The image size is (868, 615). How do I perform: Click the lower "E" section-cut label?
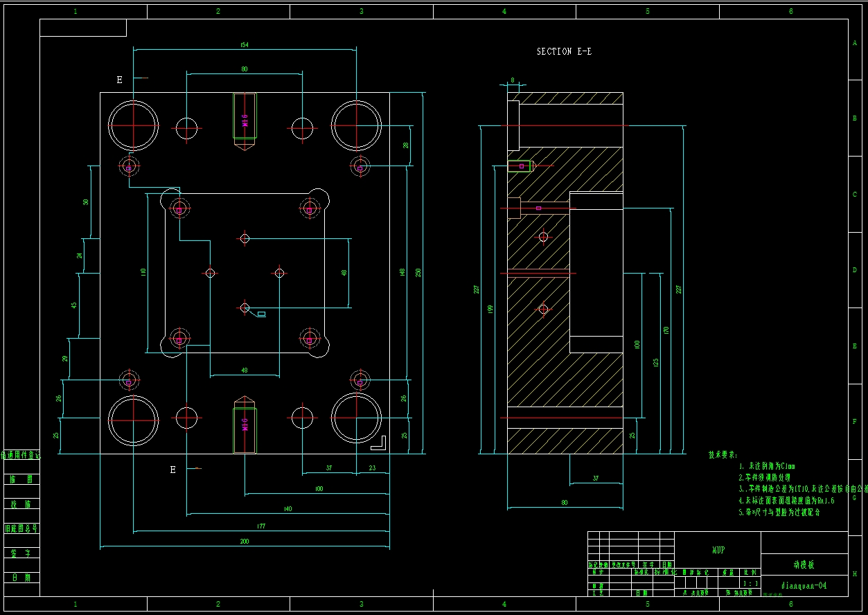[x=173, y=470]
